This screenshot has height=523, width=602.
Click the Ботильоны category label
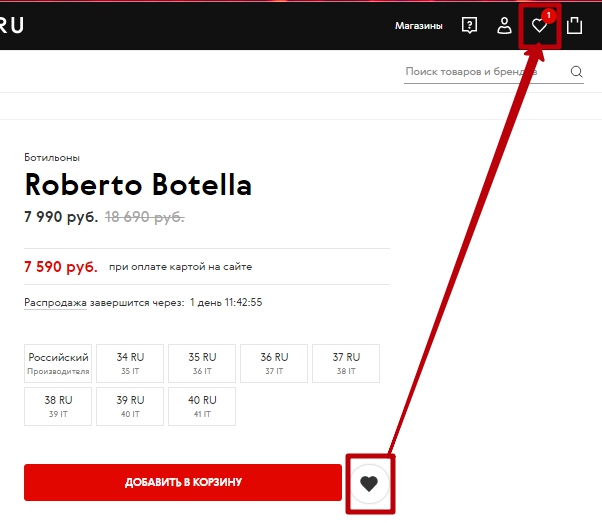(x=52, y=157)
